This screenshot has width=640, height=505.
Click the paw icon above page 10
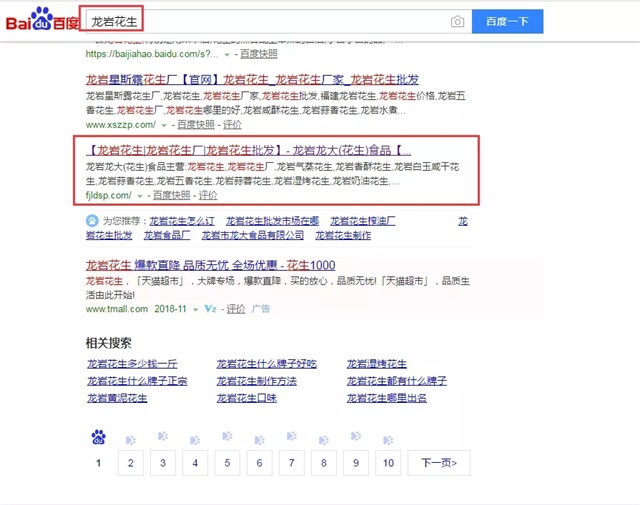pyautogui.click(x=387, y=439)
